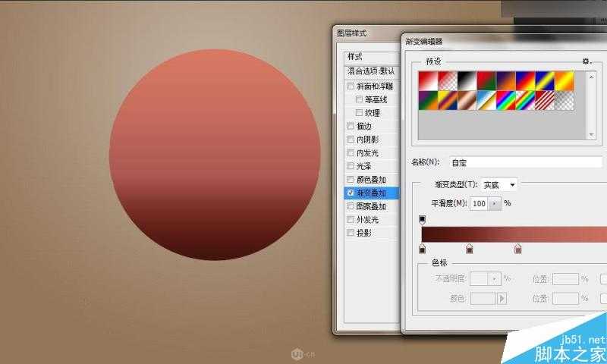Pick the chrome gradient preset
This screenshot has height=364, width=607.
(x=486, y=101)
